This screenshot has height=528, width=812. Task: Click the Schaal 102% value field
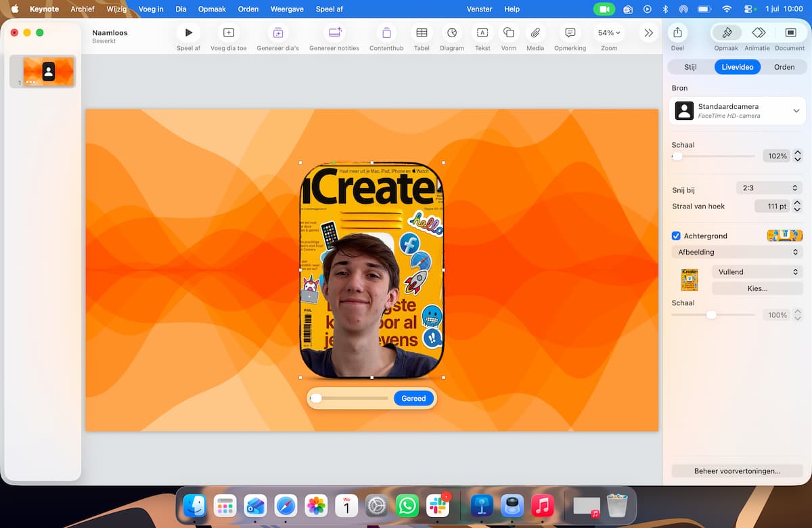[776, 156]
